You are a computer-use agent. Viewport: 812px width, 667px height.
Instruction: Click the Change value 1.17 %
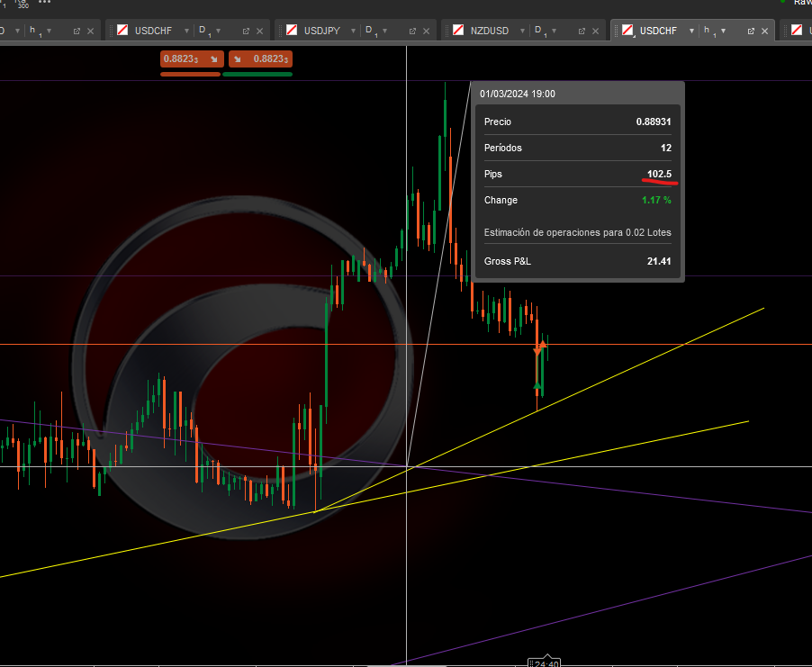[x=656, y=200]
